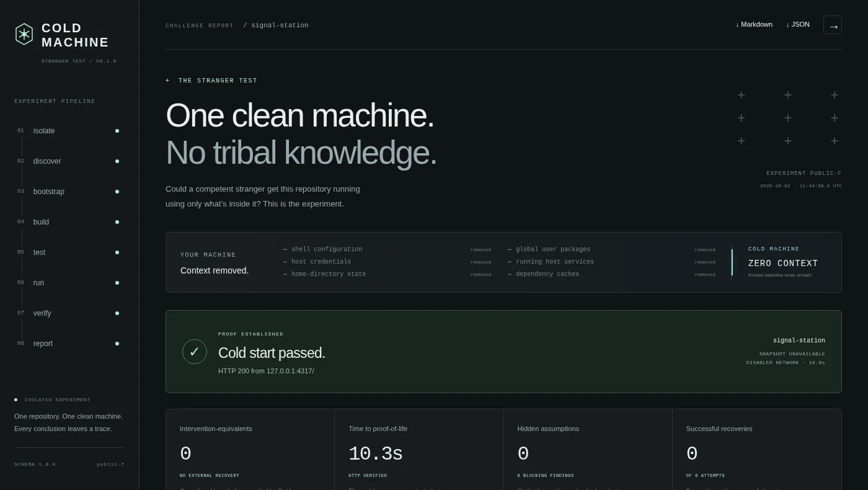Click the Intervention-equivalents metric card
This screenshot has height=490, width=868.
coord(250,450)
